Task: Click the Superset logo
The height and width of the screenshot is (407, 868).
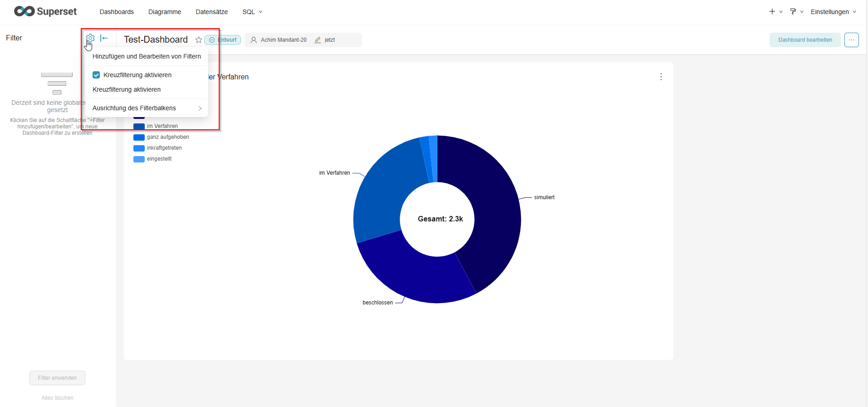Action: tap(45, 11)
